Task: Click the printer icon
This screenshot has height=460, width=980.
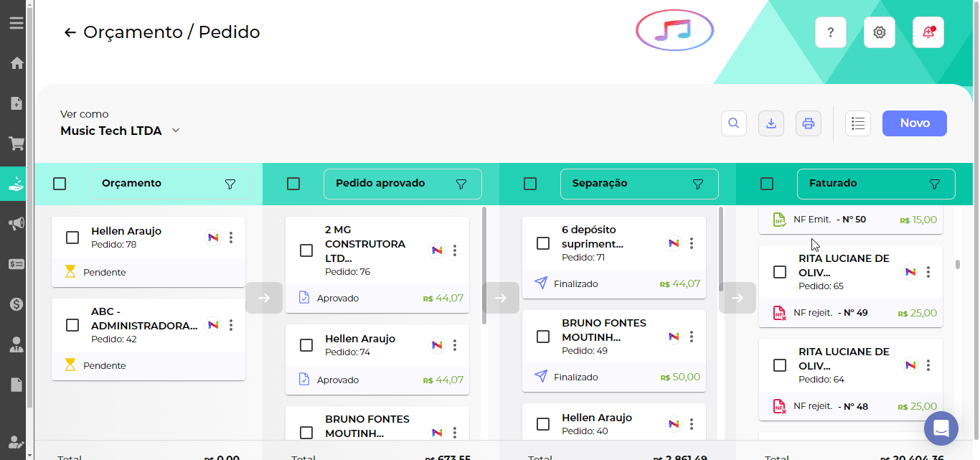Action: point(809,123)
